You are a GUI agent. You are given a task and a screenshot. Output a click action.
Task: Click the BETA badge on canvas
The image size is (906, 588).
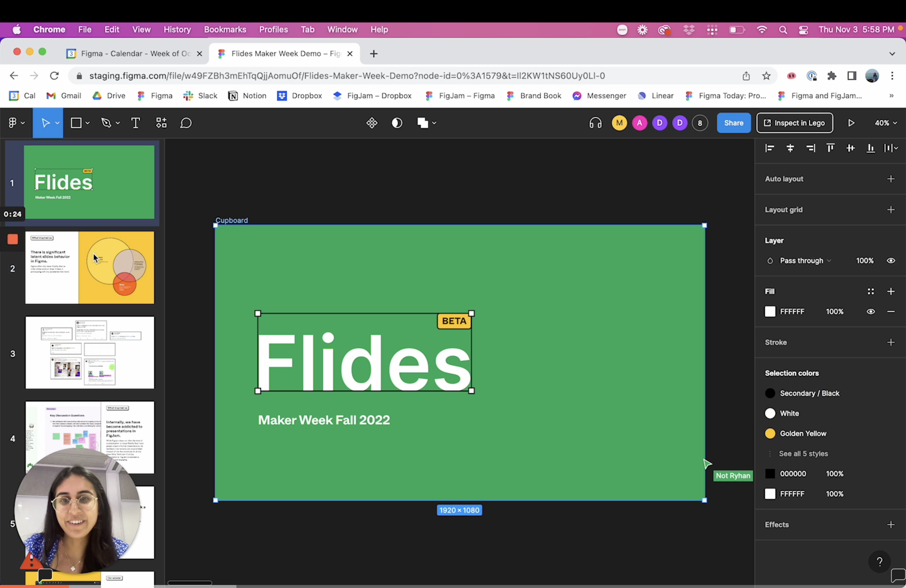pyautogui.click(x=454, y=321)
